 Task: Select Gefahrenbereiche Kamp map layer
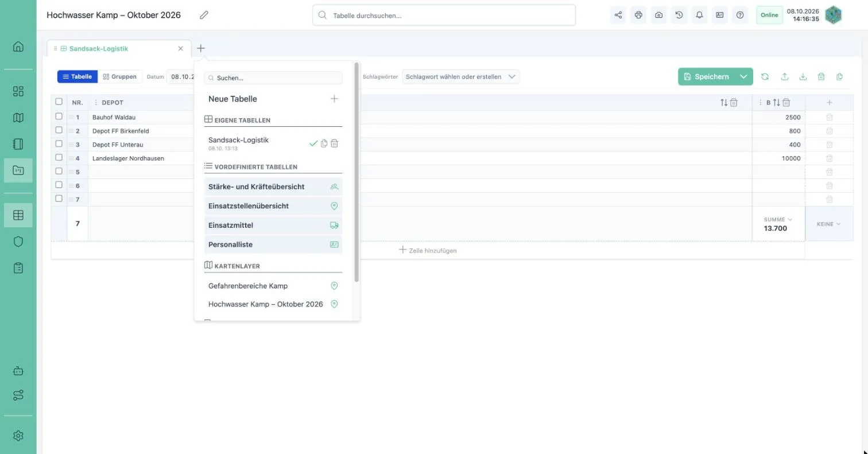(x=273, y=286)
